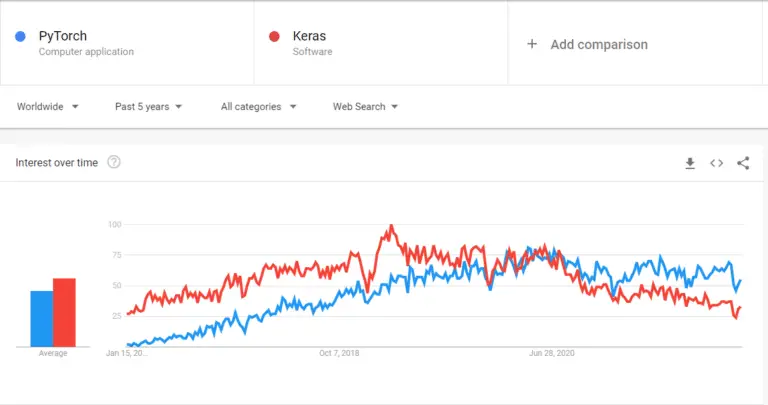Viewport: 768px width, 405px height.
Task: Open the Past 5 years dropdown
Action: pos(148,107)
